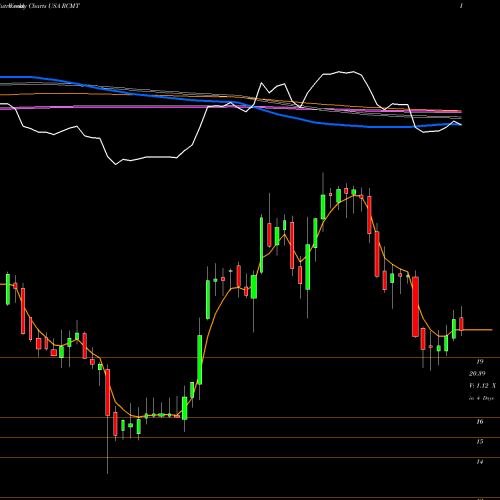Click the 'in 4 Days' label
This screenshot has height=500, width=500.
point(481,398)
